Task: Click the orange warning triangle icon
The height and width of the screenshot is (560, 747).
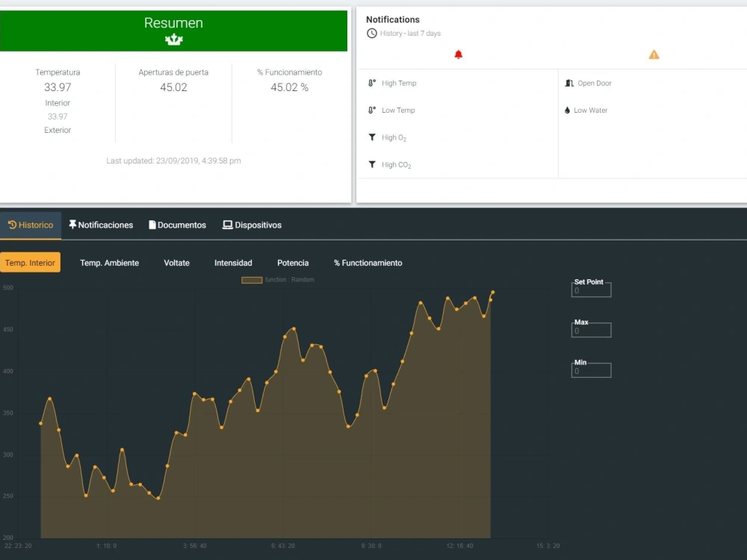Action: 654,54
